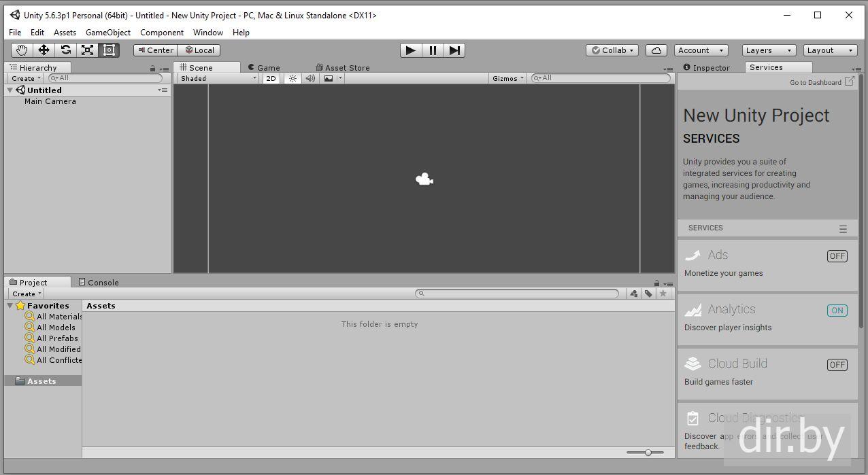
Task: Switch to the Inspector tab
Action: [x=707, y=67]
